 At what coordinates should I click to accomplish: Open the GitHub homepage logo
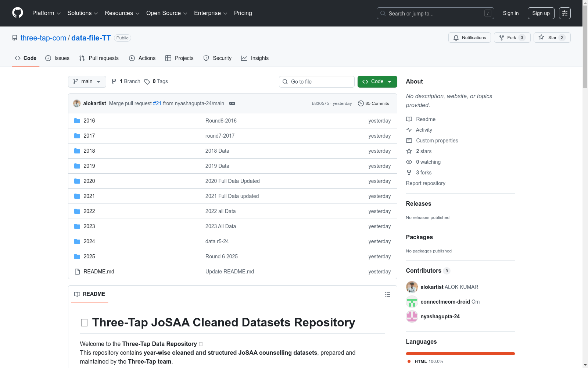click(x=18, y=13)
